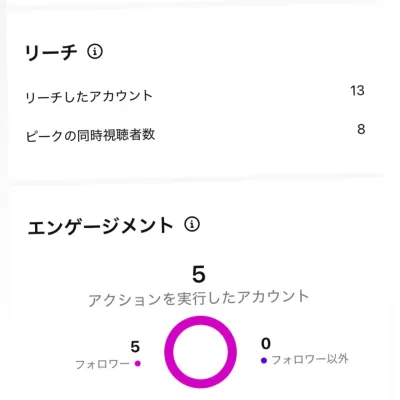Select the ピークの同時視聴者数 row label
This screenshot has height=400, width=400.
[x=90, y=135]
